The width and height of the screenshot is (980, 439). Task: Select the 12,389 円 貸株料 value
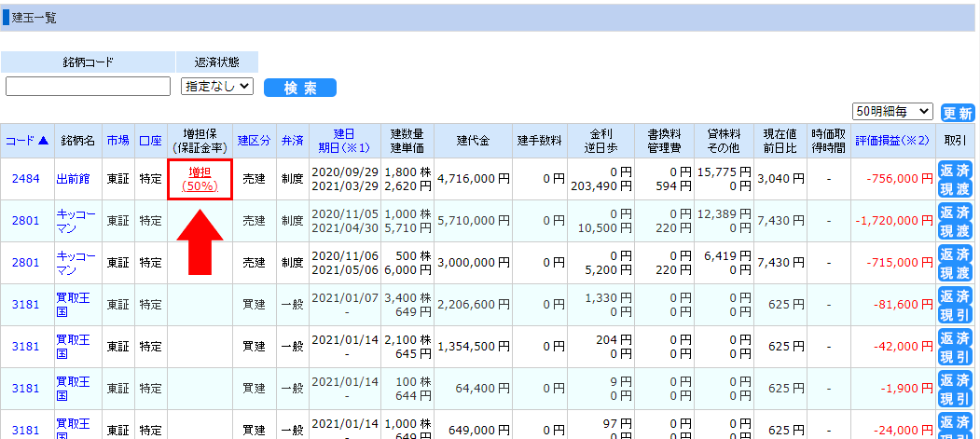click(x=725, y=213)
